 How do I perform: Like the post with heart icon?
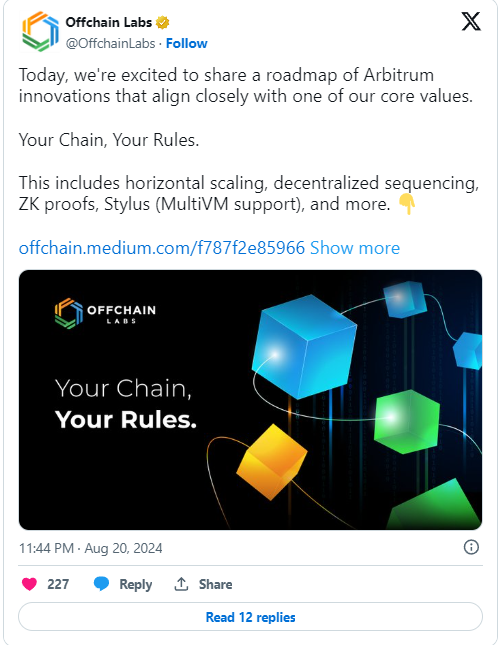(x=29, y=584)
